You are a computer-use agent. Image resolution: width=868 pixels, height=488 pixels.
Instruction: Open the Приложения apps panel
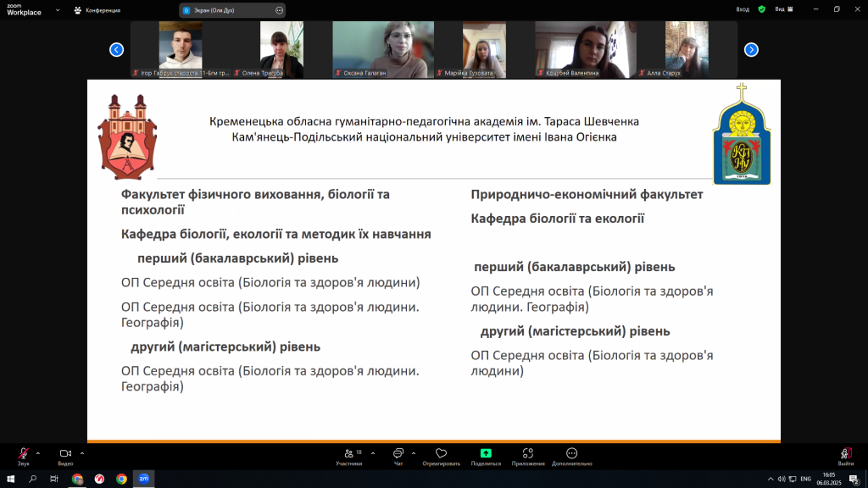(x=528, y=456)
